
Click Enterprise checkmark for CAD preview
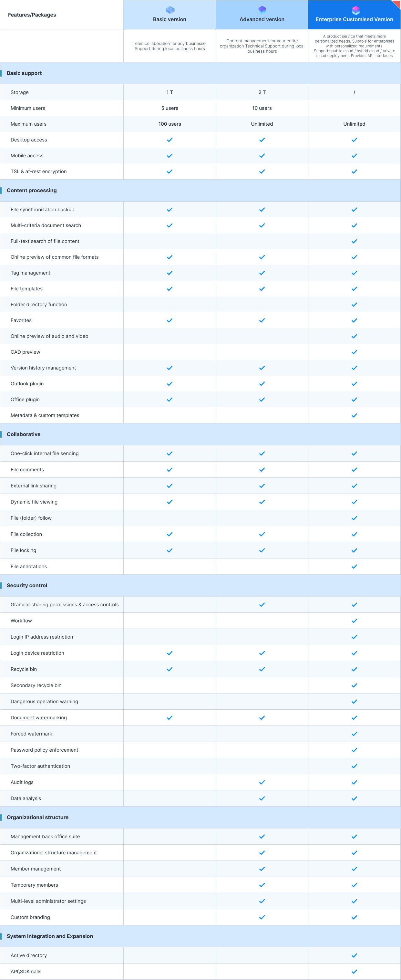(354, 352)
